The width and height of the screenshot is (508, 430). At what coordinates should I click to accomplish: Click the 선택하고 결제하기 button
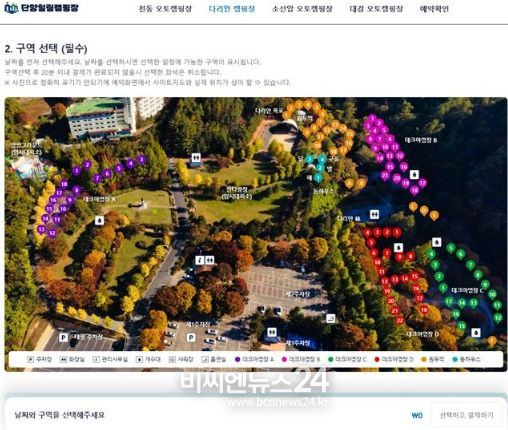[466, 415]
